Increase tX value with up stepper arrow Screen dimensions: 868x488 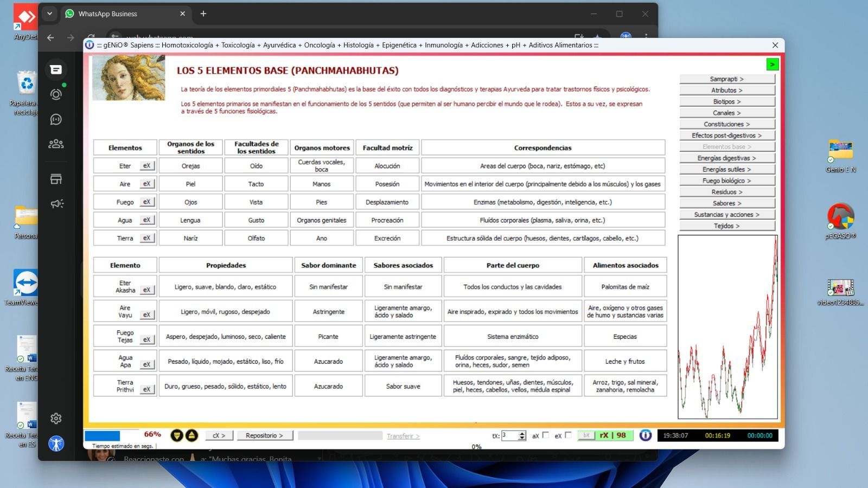pyautogui.click(x=522, y=433)
